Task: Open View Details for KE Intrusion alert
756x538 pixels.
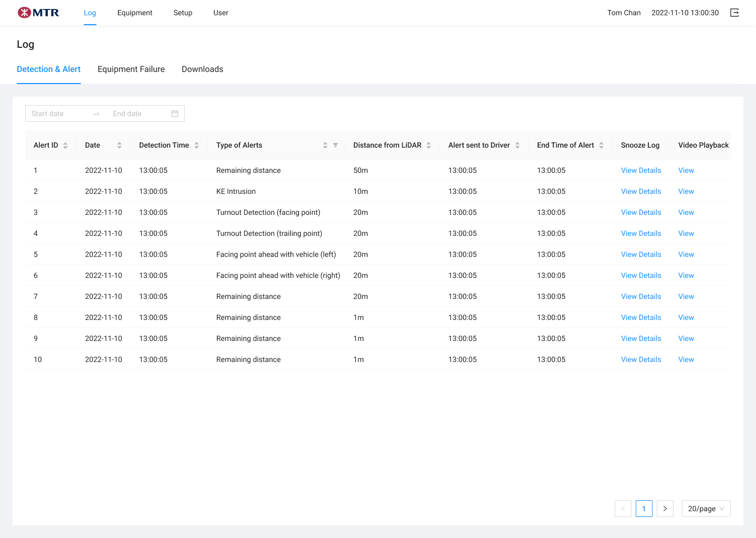Action: click(641, 191)
